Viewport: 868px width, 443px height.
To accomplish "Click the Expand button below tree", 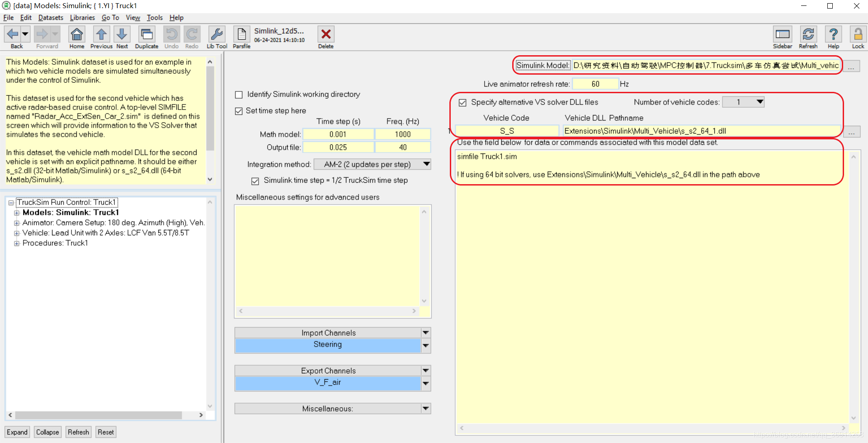I will coord(17,432).
